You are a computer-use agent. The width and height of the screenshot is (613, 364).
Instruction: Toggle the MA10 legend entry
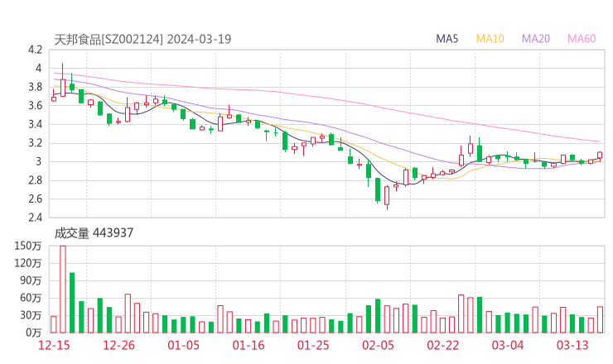point(490,39)
